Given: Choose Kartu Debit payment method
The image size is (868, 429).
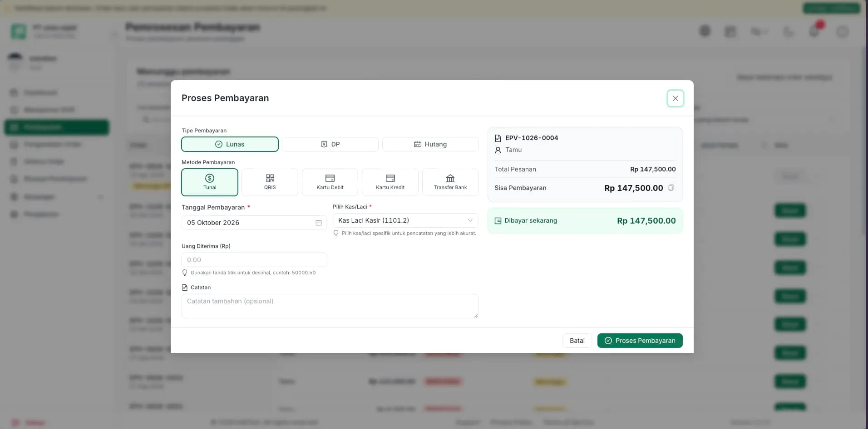Looking at the screenshot, I should click(330, 182).
